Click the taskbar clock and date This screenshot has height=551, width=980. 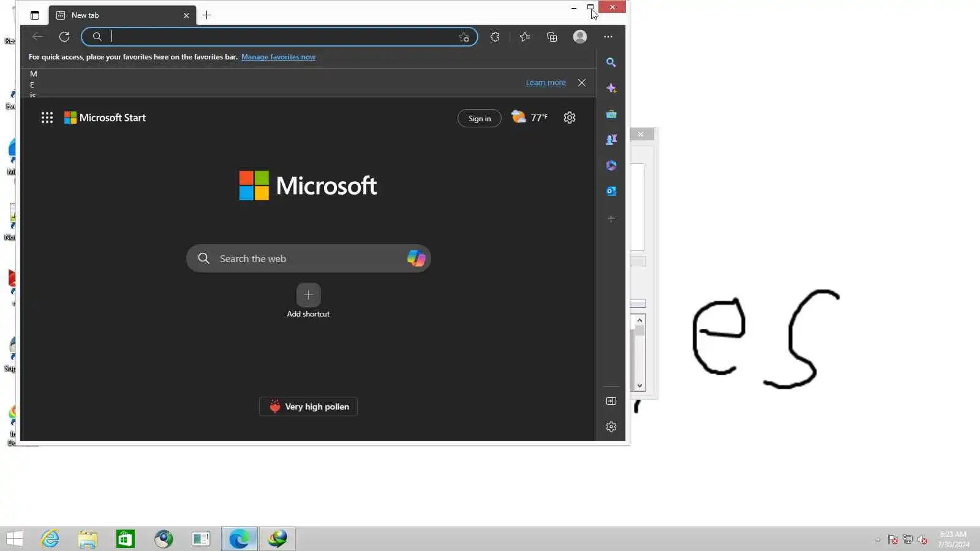coord(953,539)
